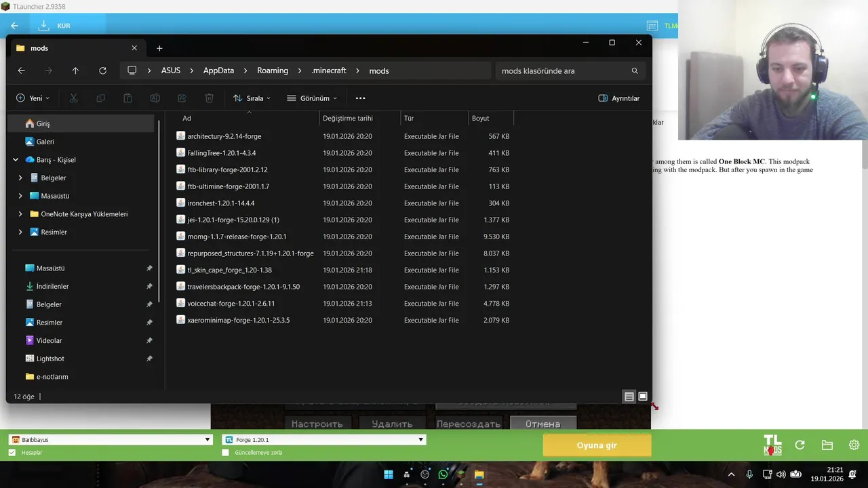Click the Пересоздать button behind Explorer
The image size is (868, 488).
pyautogui.click(x=469, y=424)
